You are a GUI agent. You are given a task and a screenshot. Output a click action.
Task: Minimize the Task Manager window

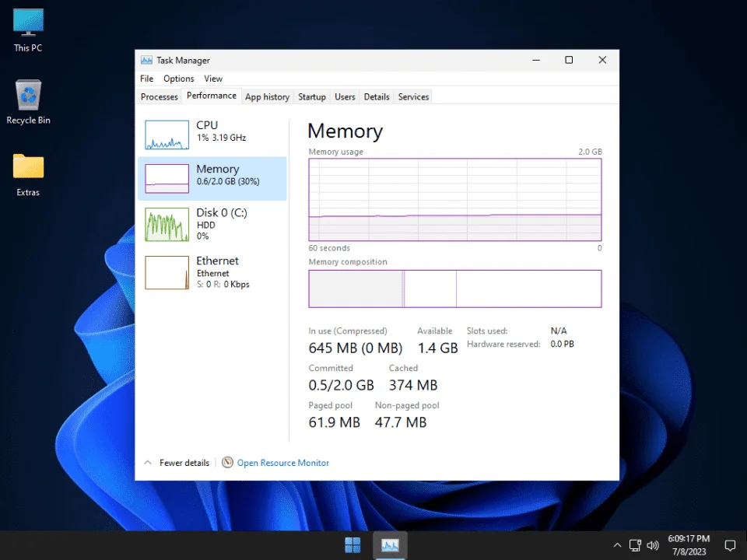click(x=536, y=60)
